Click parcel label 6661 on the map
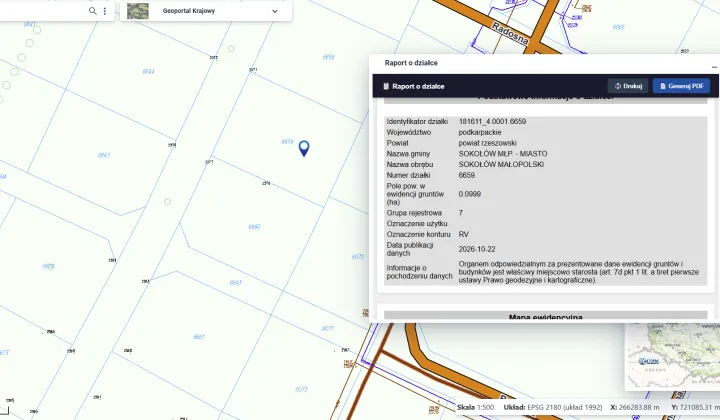The image size is (720, 420). pyautogui.click(x=199, y=337)
